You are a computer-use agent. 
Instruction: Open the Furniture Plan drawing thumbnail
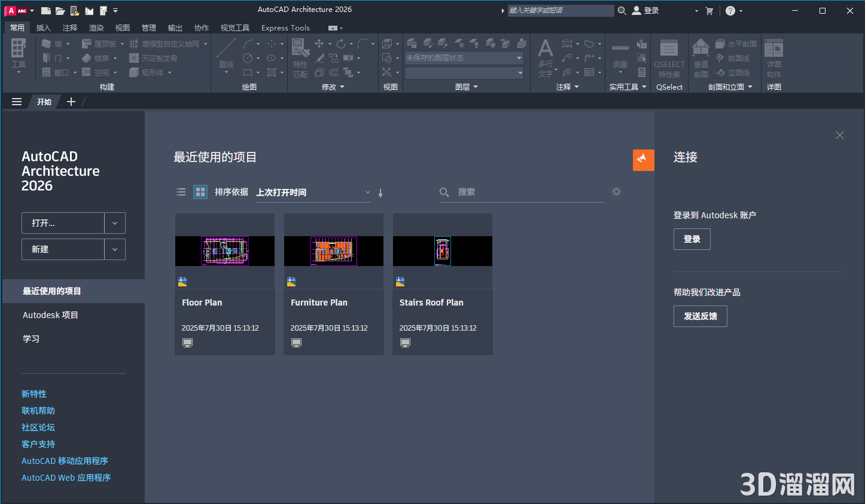[x=333, y=251]
